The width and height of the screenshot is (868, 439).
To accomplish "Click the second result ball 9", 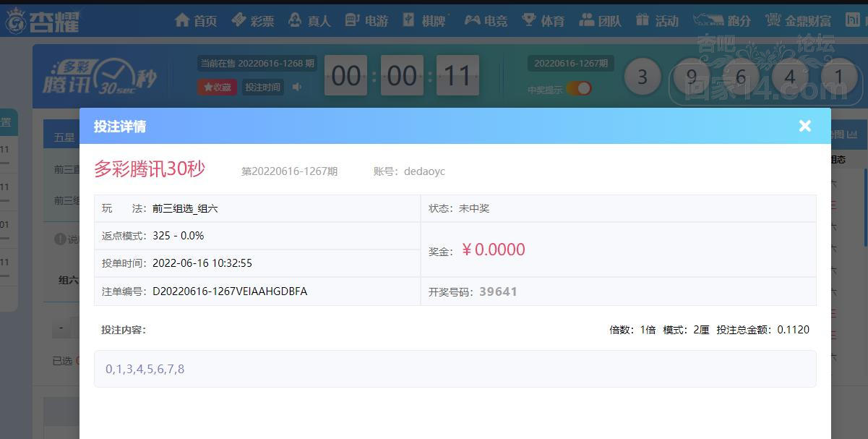I will point(691,76).
